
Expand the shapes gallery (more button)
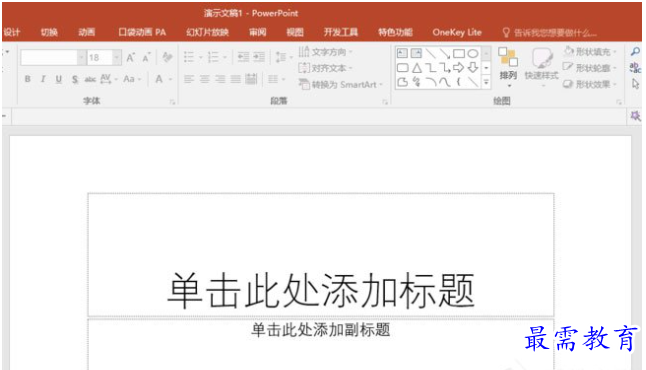(486, 82)
